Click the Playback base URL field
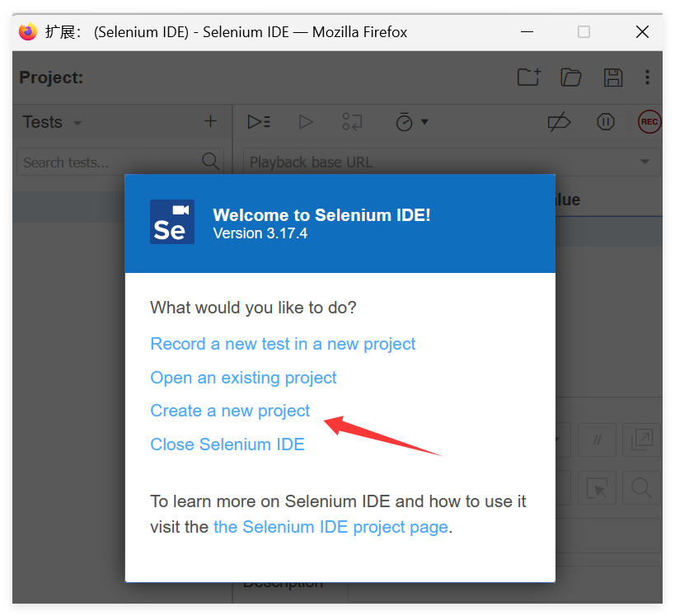 coord(452,162)
